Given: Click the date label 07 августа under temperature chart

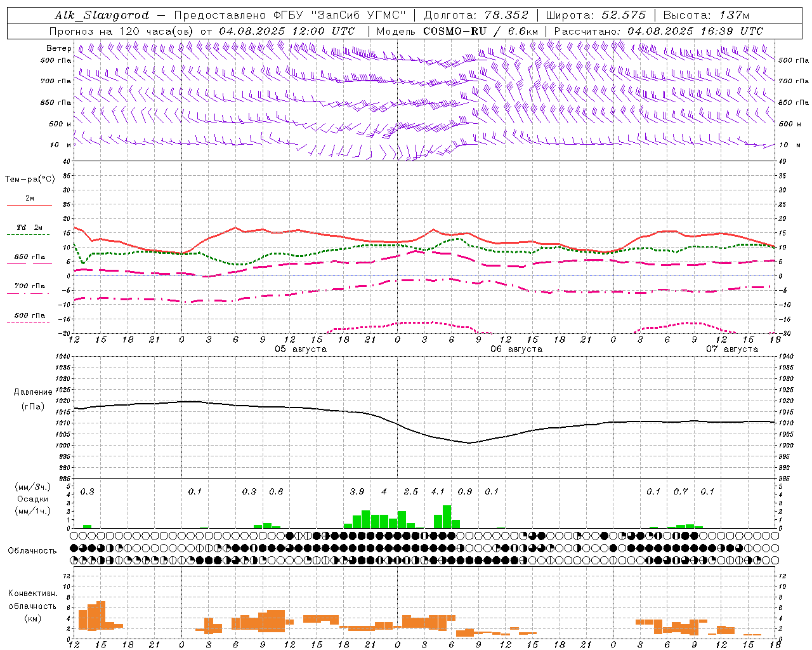Looking at the screenshot, I should pos(732,349).
